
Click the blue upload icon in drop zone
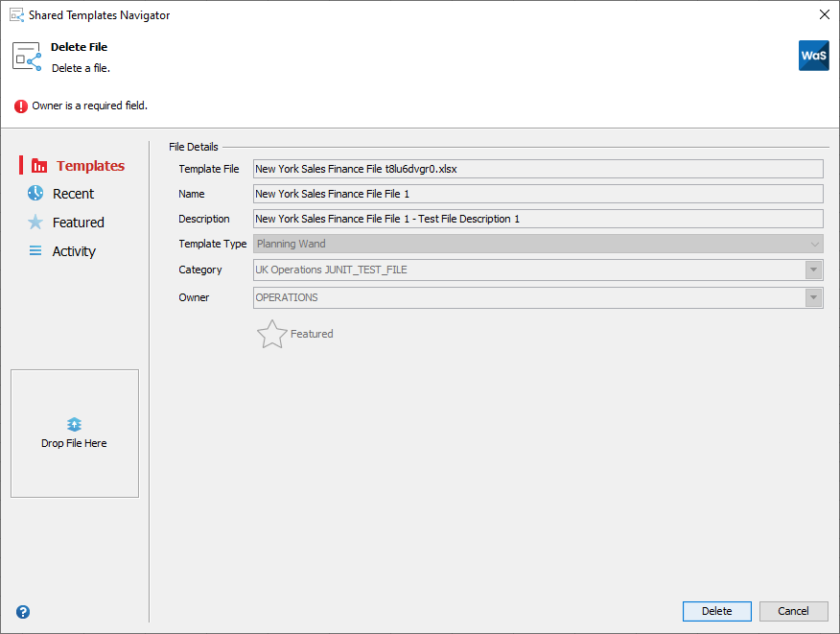(x=75, y=423)
